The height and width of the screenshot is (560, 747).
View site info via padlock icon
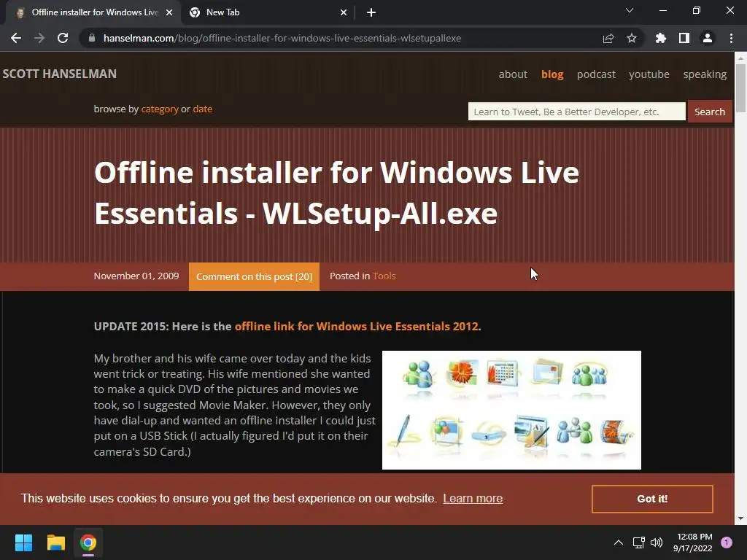92,38
